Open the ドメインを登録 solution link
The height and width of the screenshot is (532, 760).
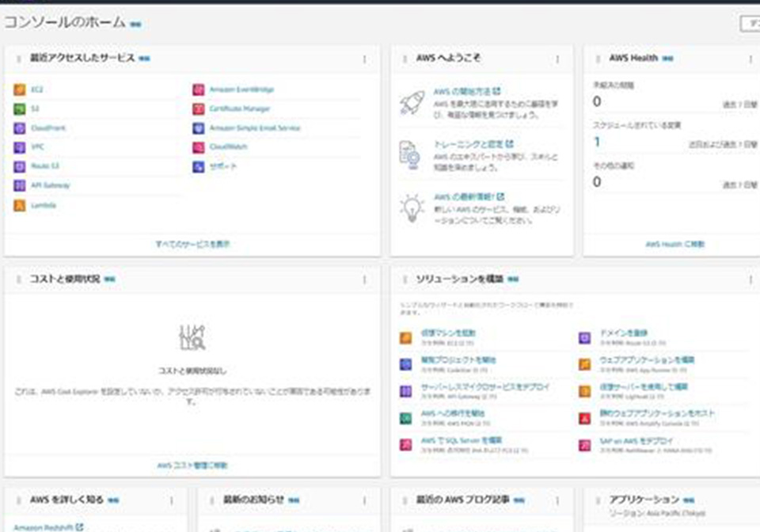(x=624, y=332)
